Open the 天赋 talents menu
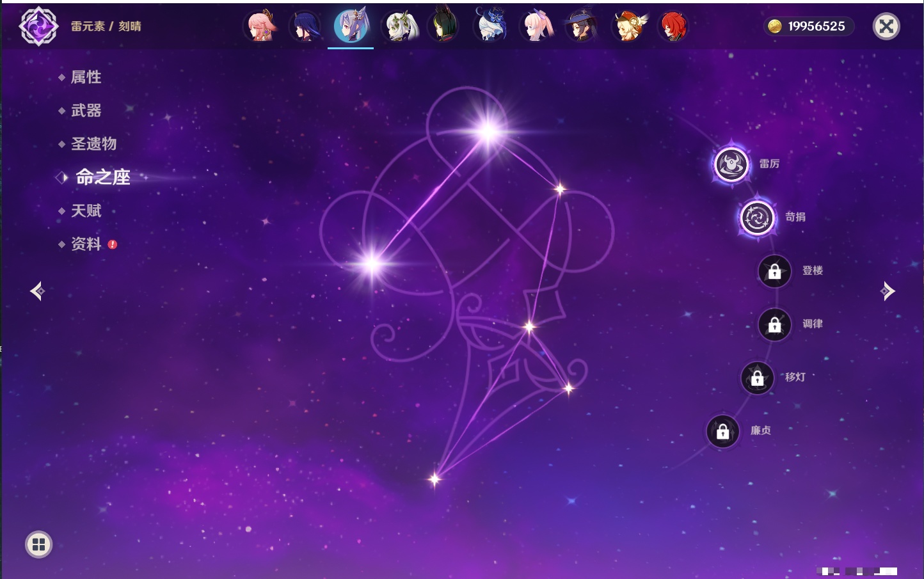 86,210
